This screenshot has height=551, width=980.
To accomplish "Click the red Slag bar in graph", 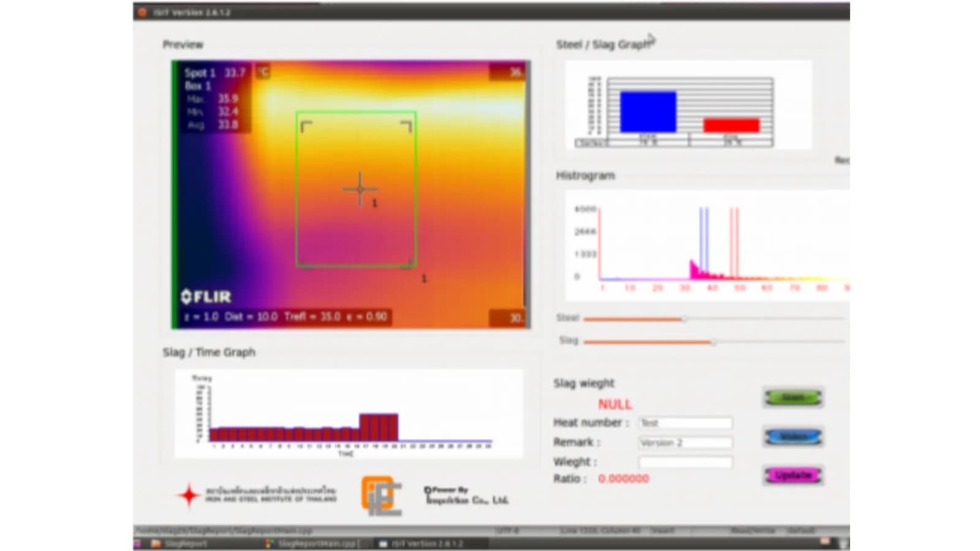I will [x=731, y=126].
